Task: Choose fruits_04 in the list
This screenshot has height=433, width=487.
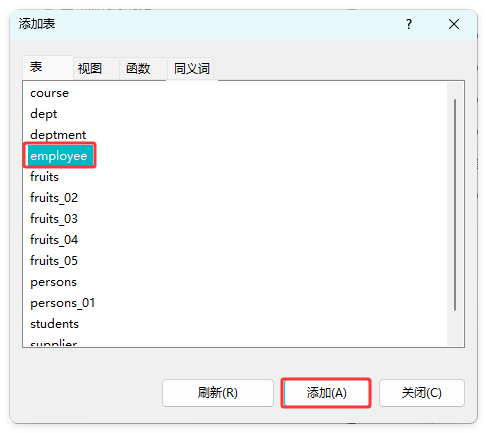Action: [x=54, y=240]
